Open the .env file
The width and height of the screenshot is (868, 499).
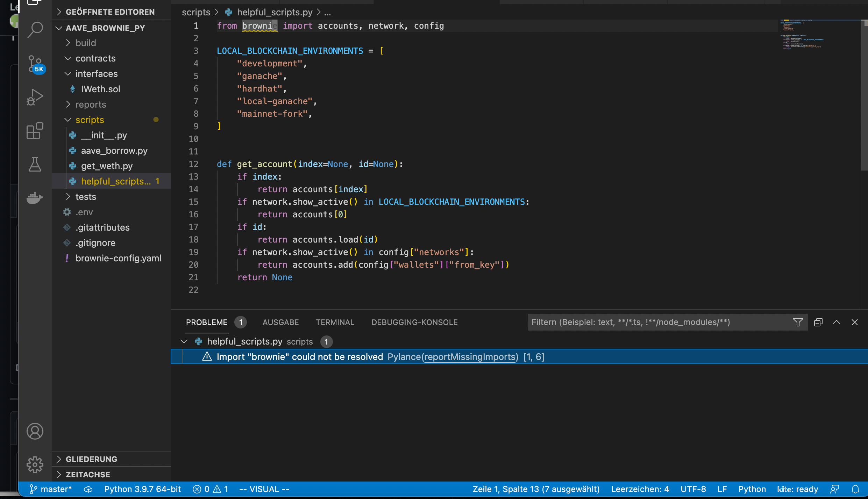click(111, 212)
